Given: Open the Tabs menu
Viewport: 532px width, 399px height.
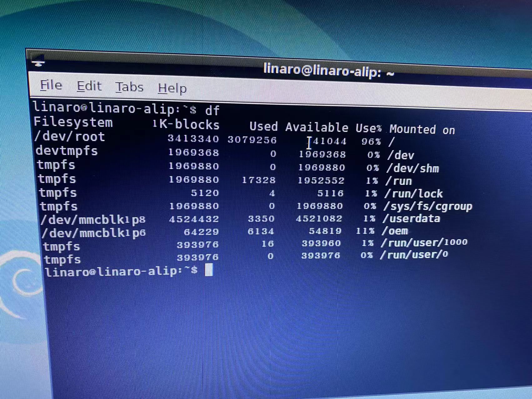Looking at the screenshot, I should 129,87.
